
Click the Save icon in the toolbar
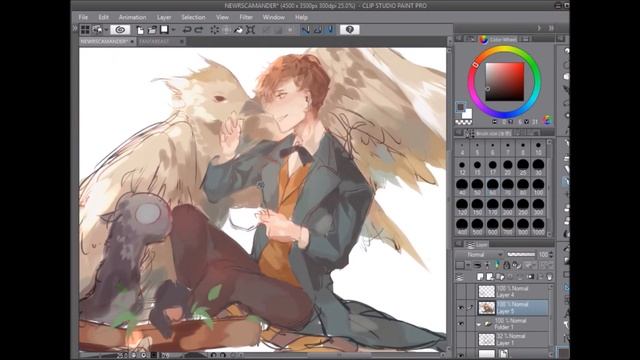(x=164, y=30)
